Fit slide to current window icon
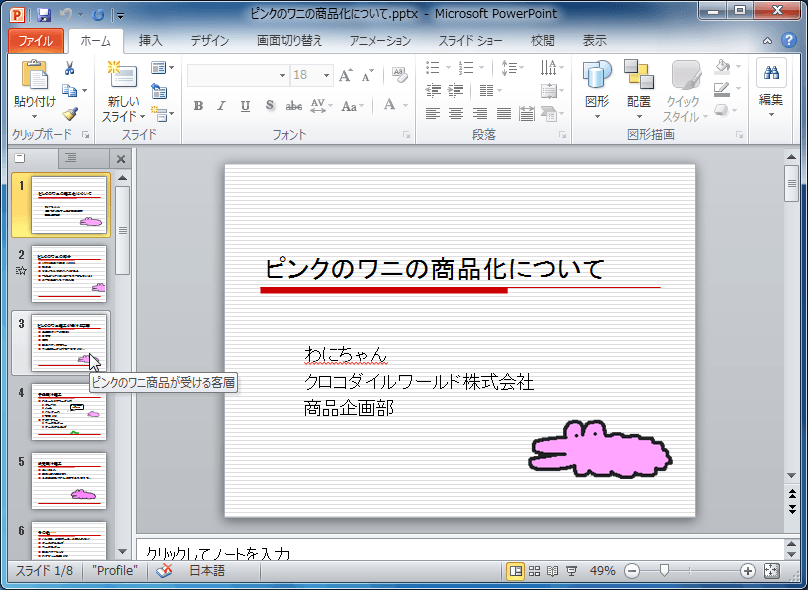 tap(771, 570)
